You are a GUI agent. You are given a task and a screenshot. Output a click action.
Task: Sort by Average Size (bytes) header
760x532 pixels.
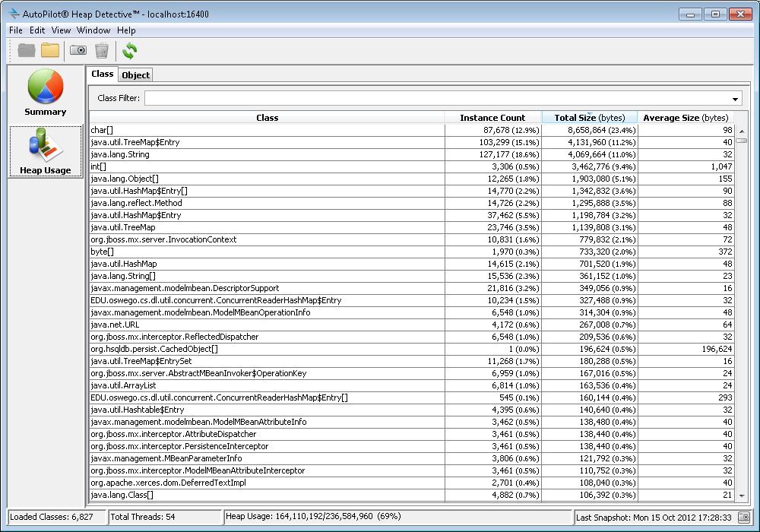tap(686, 118)
